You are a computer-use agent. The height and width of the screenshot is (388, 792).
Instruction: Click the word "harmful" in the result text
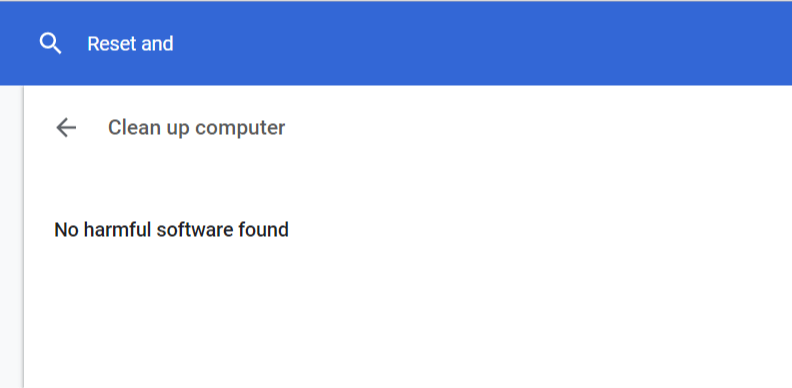coord(117,230)
